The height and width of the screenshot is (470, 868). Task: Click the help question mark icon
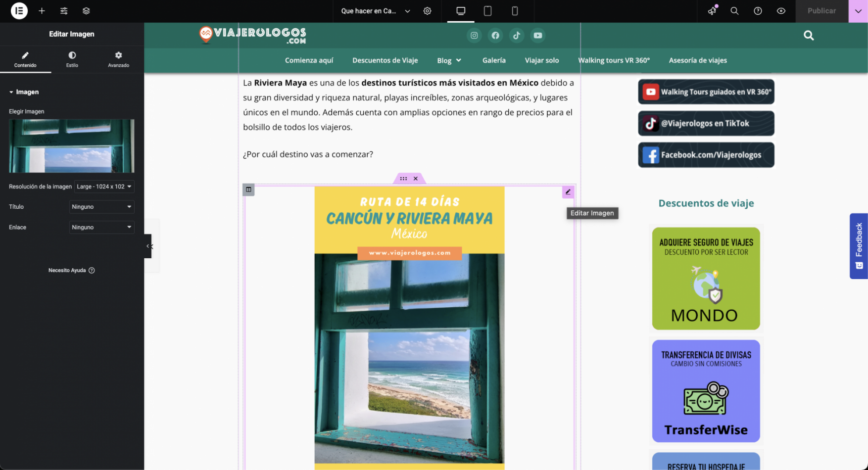coord(758,11)
